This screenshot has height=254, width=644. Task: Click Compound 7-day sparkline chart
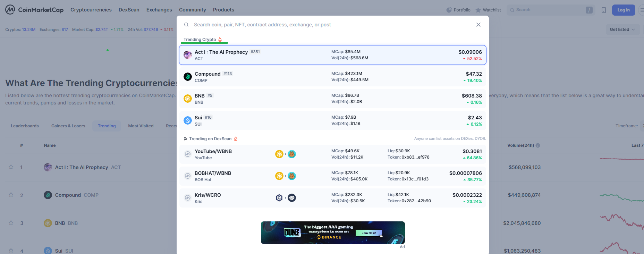(x=622, y=197)
